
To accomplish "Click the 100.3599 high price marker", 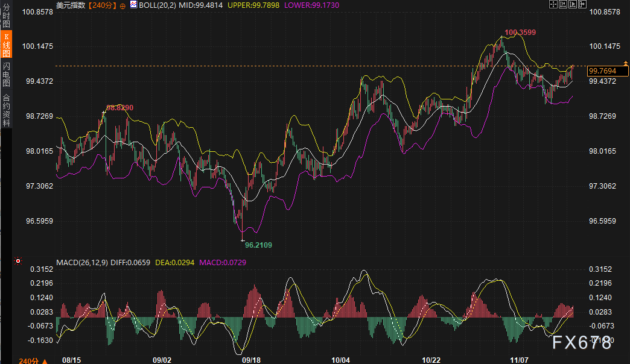I will 520,32.
